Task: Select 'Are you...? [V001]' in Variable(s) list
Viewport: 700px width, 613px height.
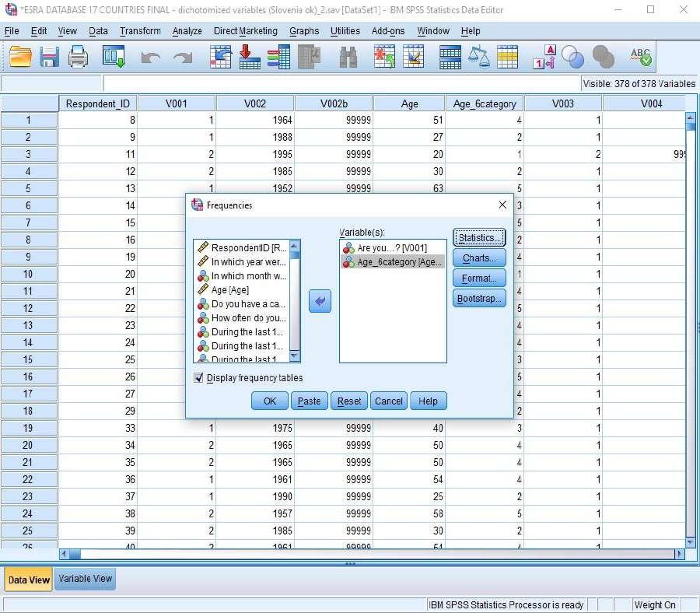Action: click(393, 248)
